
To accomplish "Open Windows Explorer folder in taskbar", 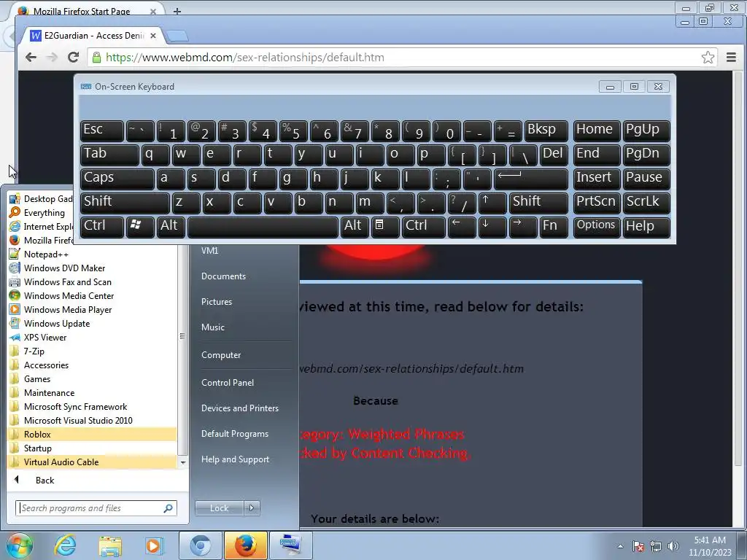I will [x=110, y=545].
